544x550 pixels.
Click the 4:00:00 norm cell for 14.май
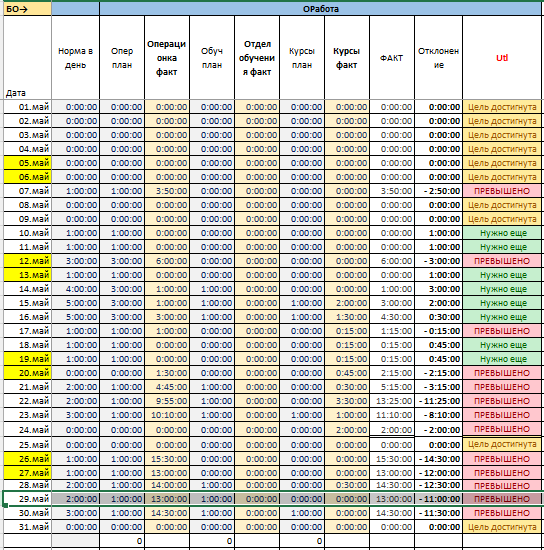(x=75, y=289)
